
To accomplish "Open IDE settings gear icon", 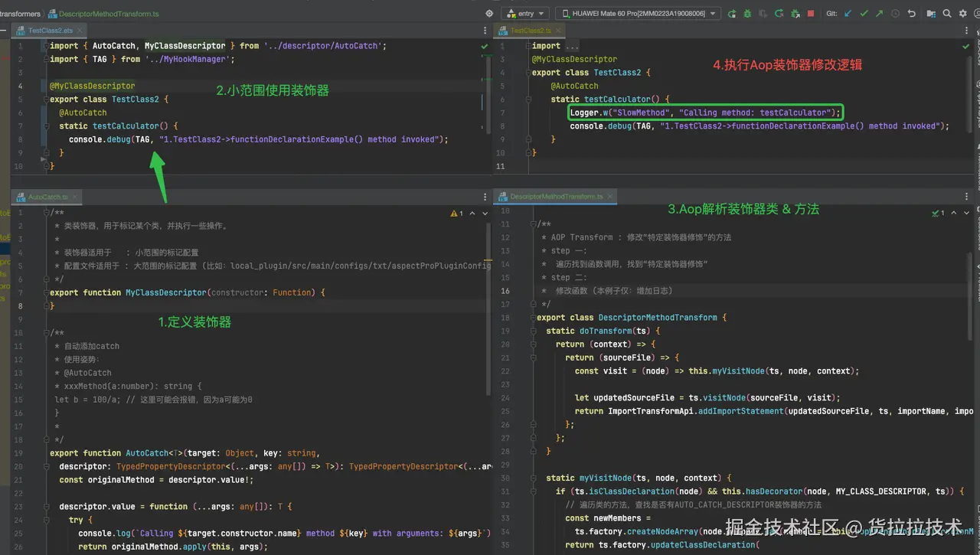I will coord(963,14).
